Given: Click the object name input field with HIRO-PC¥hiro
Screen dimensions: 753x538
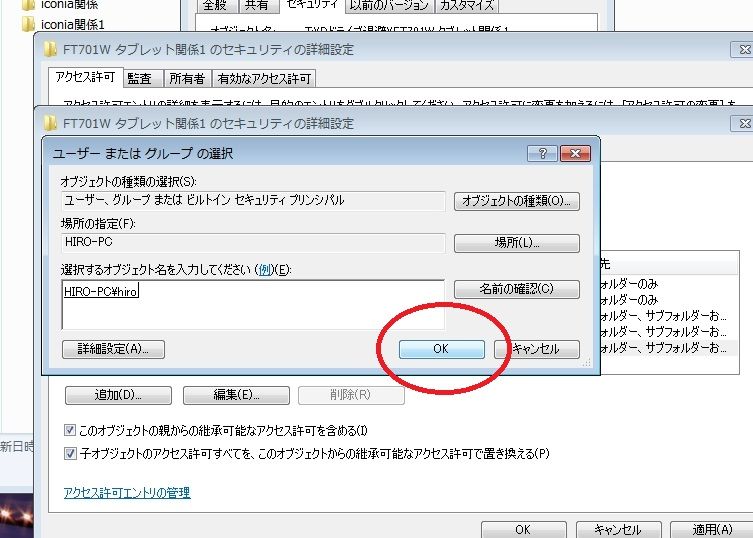Looking at the screenshot, I should click(253, 305).
